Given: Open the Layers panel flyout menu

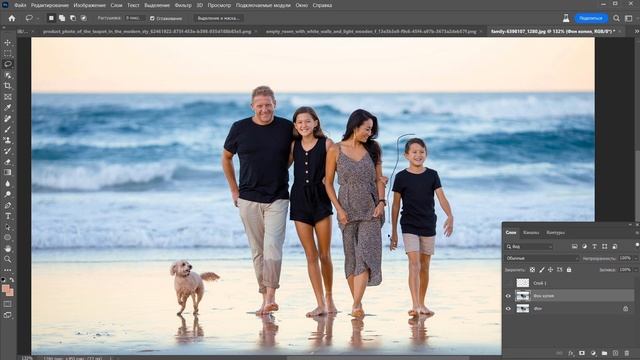Looking at the screenshot, I should point(637,233).
